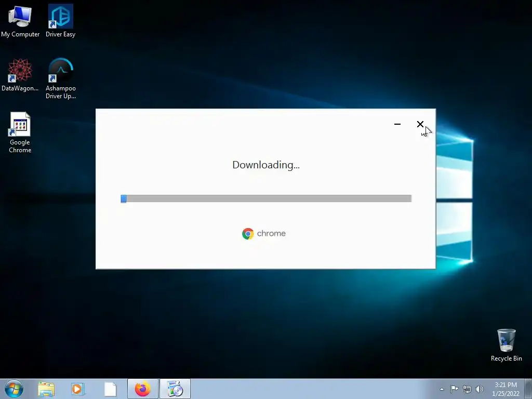Select the Google Chrome desktop shortcut
This screenshot has height=399, width=532.
pos(20,132)
